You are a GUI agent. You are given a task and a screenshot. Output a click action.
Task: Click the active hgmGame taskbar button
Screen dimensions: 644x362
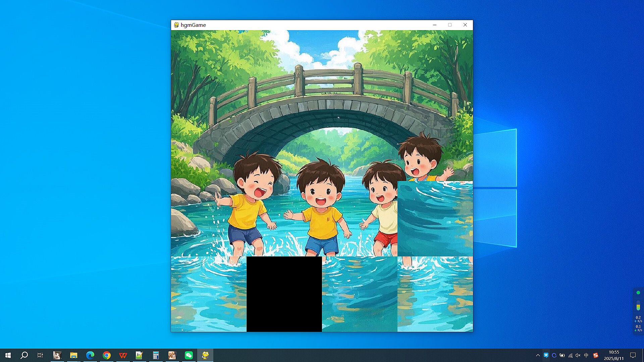205,355
